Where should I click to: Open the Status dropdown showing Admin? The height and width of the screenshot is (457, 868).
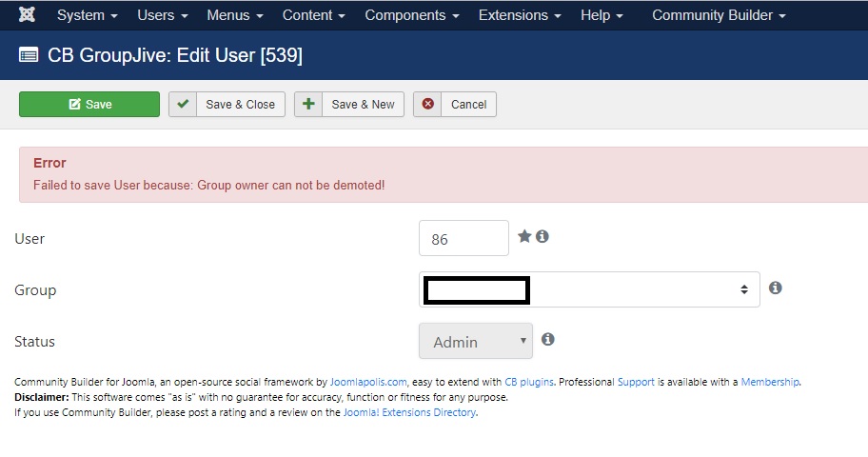[476, 341]
